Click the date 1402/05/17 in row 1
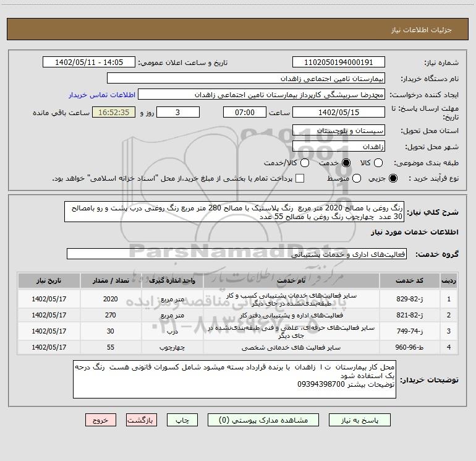 click(x=49, y=299)
